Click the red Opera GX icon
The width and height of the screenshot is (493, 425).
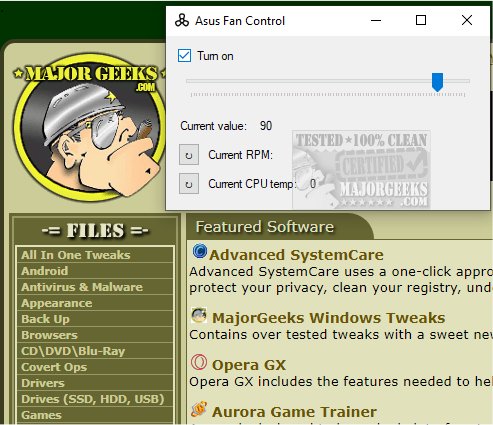[199, 362]
